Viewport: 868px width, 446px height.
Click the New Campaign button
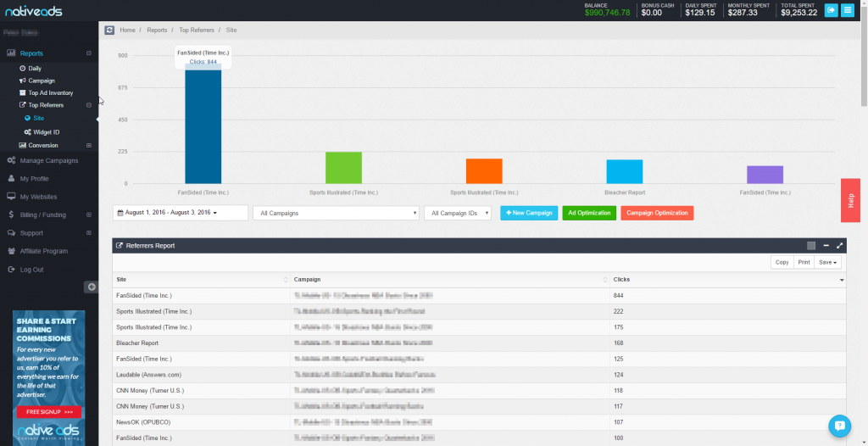529,214
